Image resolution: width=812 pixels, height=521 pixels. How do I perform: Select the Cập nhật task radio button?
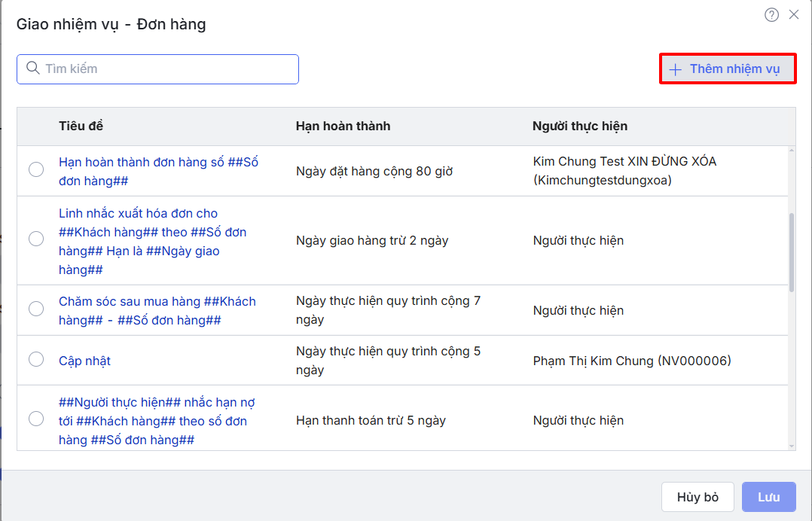tap(36, 359)
